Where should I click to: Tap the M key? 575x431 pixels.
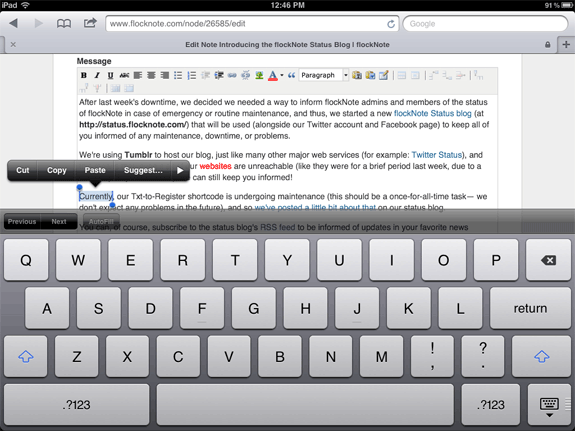coord(381,356)
